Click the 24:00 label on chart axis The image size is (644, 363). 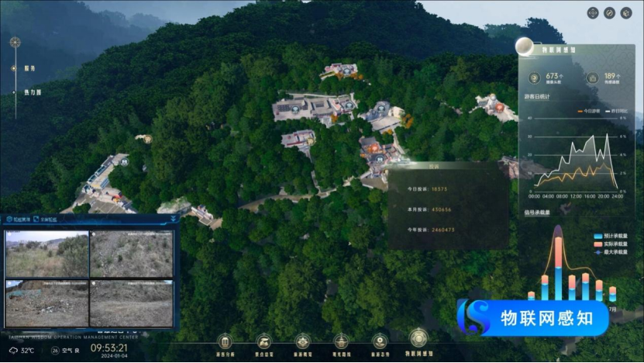(x=618, y=196)
